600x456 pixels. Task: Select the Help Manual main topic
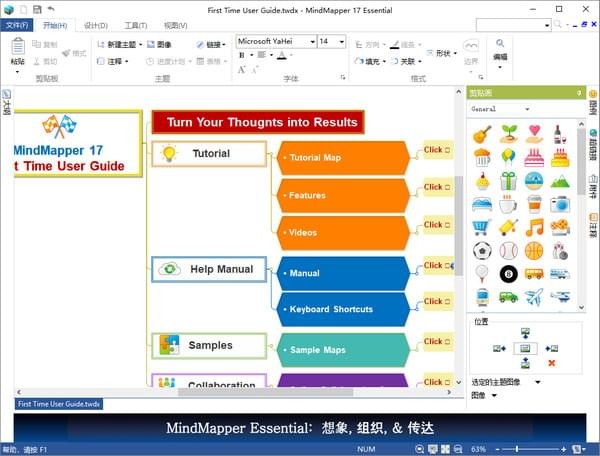209,269
